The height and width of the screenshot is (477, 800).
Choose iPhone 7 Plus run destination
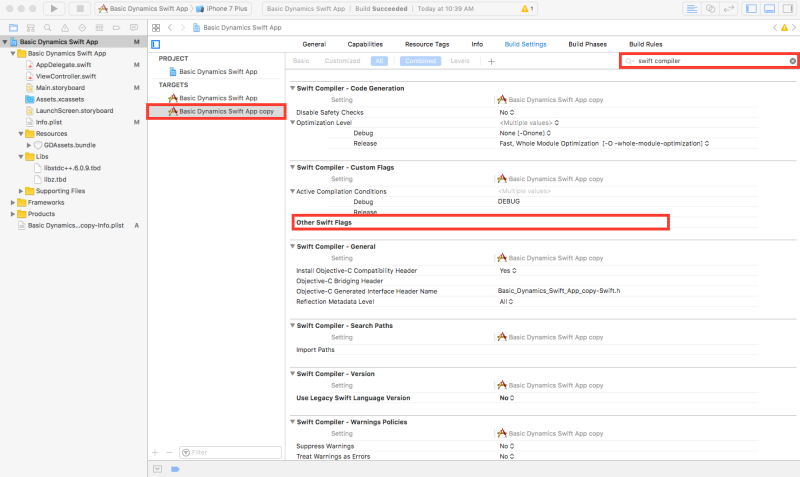tap(222, 9)
